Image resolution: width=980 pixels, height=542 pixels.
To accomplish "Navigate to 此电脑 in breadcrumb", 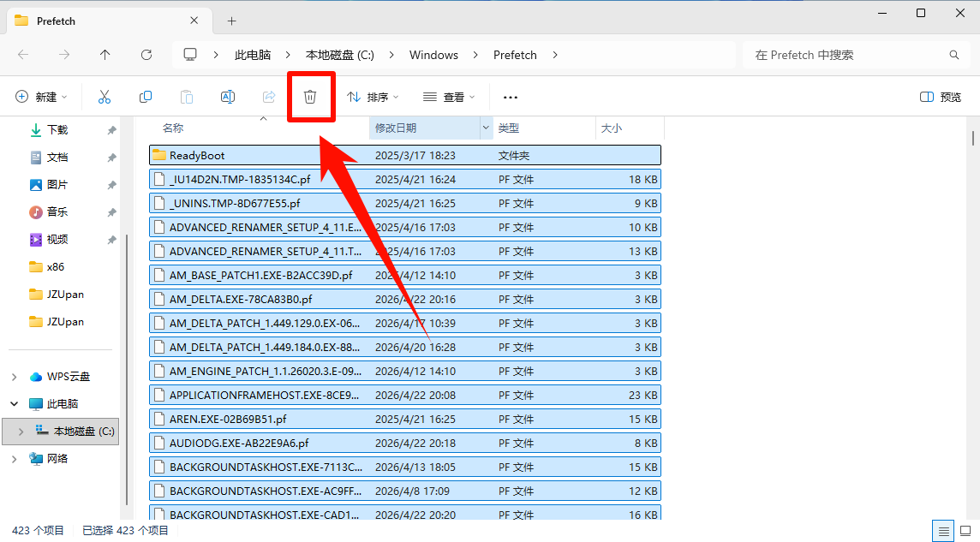I will coord(253,55).
